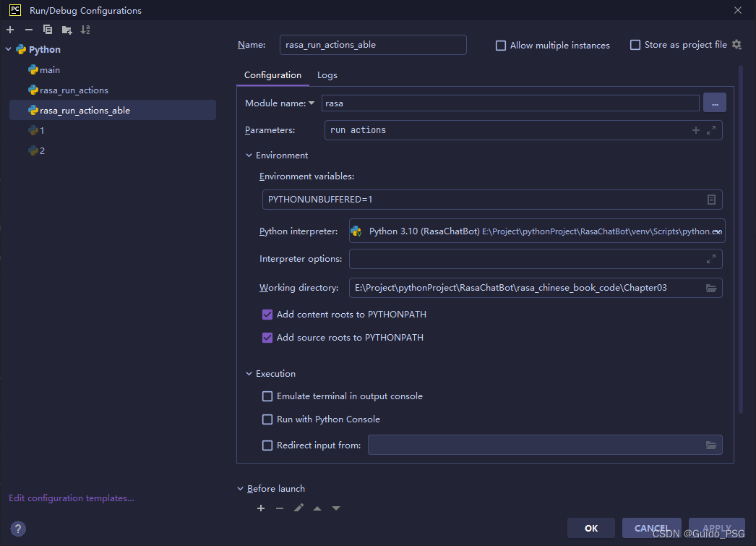Click Module name field containing rasa

(x=510, y=103)
